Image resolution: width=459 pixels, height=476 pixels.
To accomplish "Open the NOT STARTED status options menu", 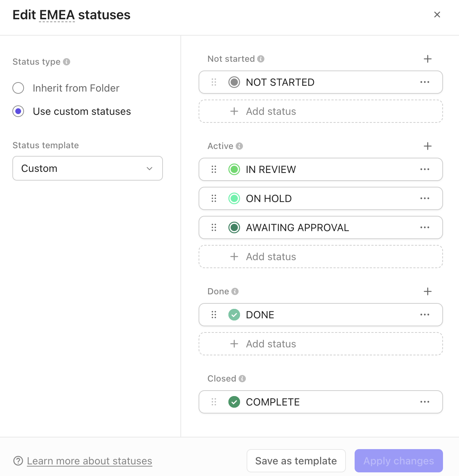I will pyautogui.click(x=425, y=82).
